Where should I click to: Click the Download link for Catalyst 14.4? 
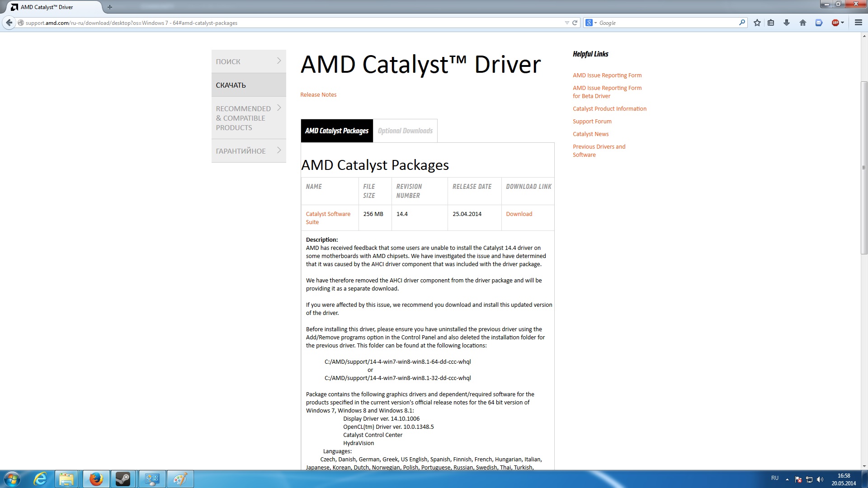click(x=519, y=214)
